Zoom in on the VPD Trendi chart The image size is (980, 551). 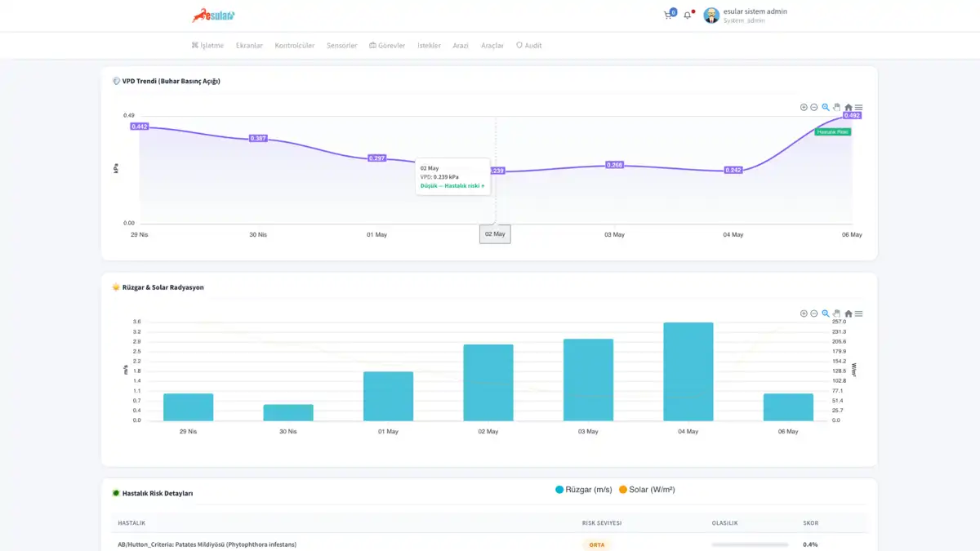point(804,108)
